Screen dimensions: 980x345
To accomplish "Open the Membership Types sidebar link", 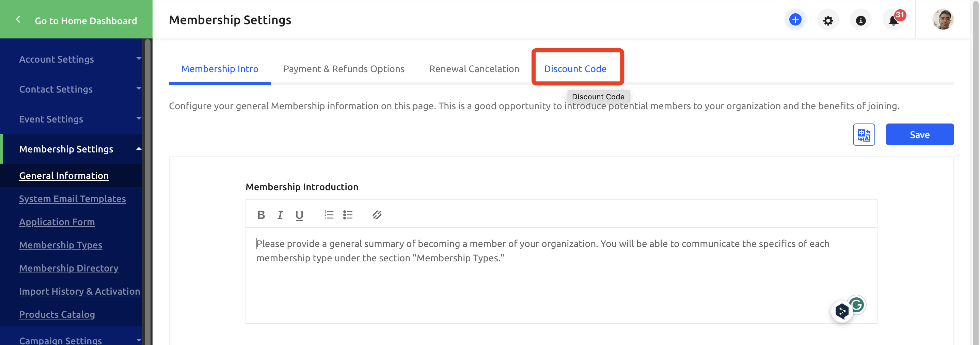I will pyautogui.click(x=61, y=245).
